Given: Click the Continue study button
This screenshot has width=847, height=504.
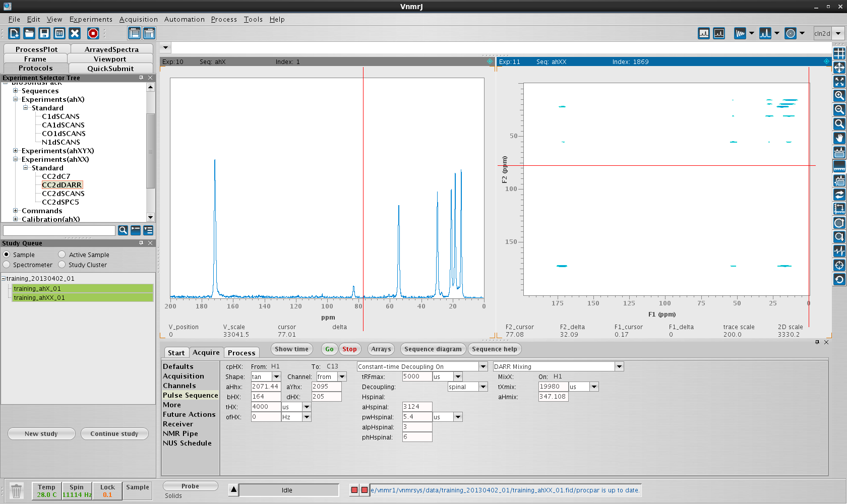Looking at the screenshot, I should (114, 434).
